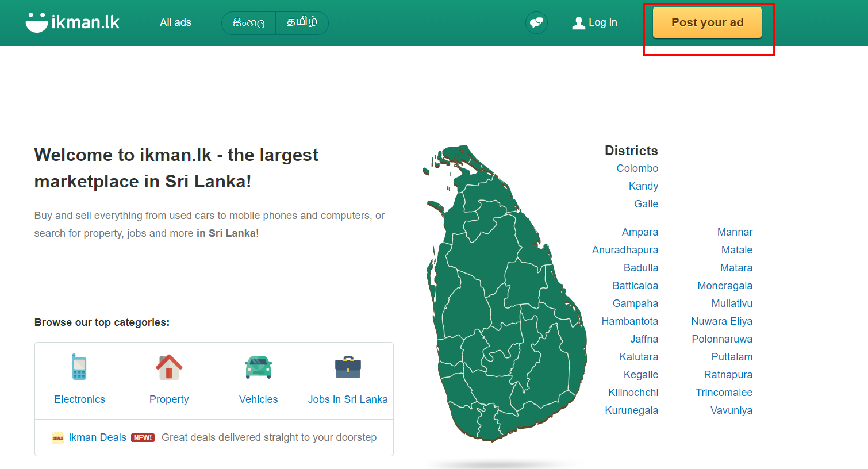Select Nuwara Eliya district
The width and height of the screenshot is (868, 469).
click(x=722, y=321)
